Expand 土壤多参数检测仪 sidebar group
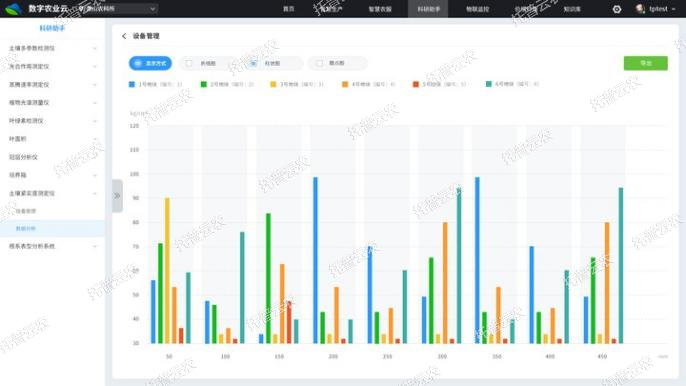 click(x=52, y=48)
